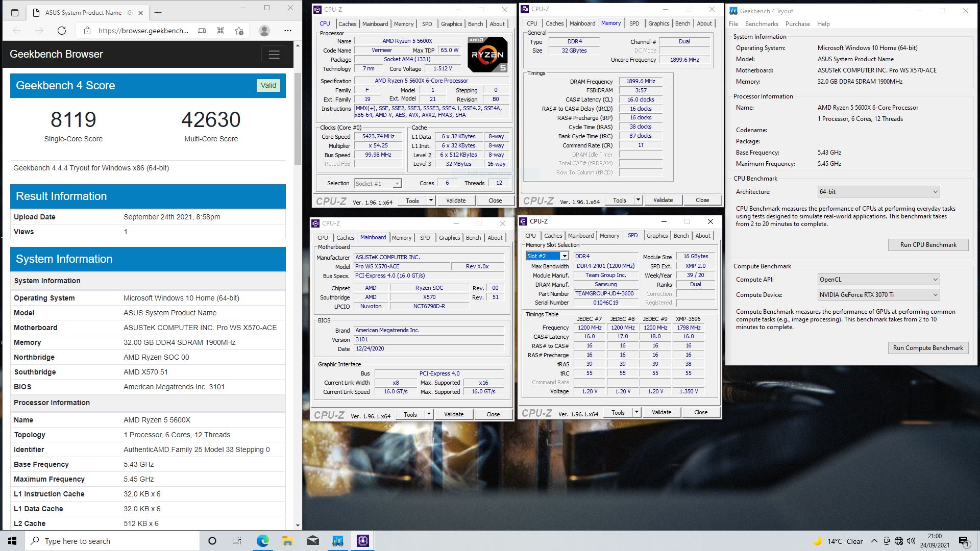Image resolution: width=980 pixels, height=551 pixels.
Task: Click the volume speaker tray icon
Action: [x=911, y=541]
